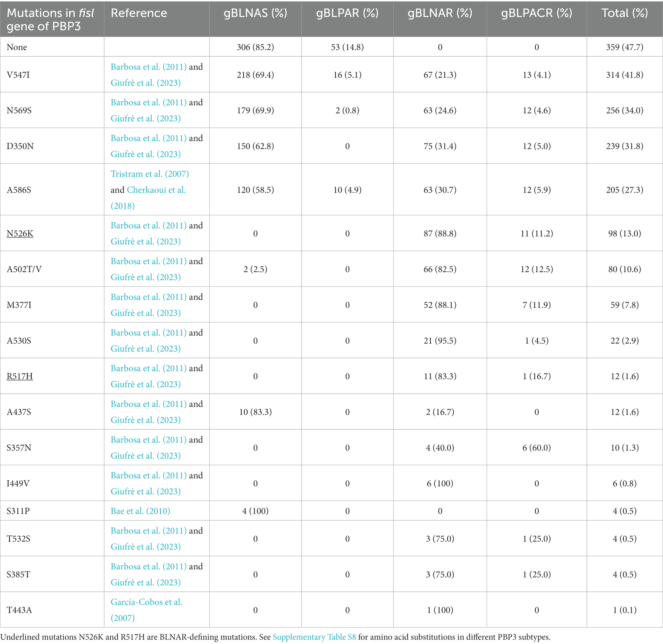
Task: Click the 75 (31.4) value
Action: click(x=440, y=146)
